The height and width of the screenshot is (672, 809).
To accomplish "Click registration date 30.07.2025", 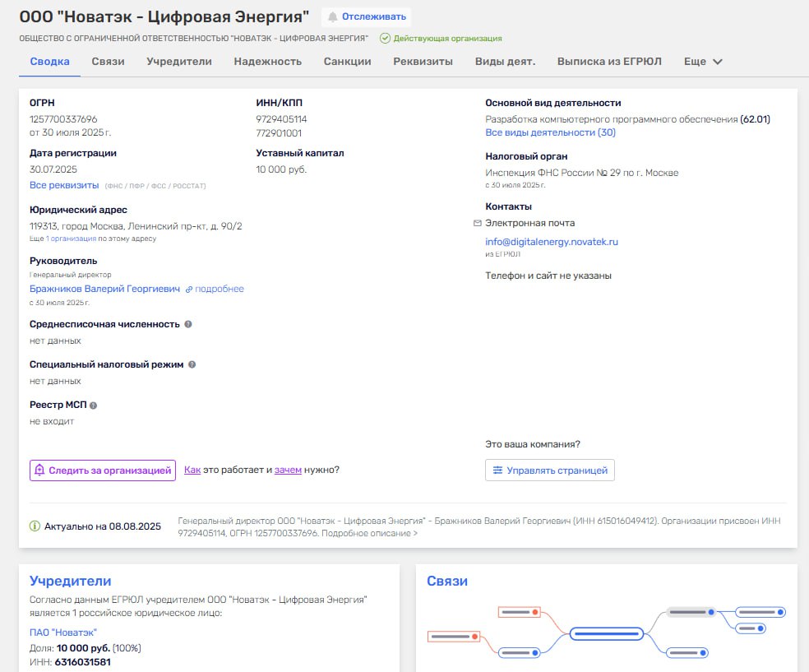I will tap(53, 169).
